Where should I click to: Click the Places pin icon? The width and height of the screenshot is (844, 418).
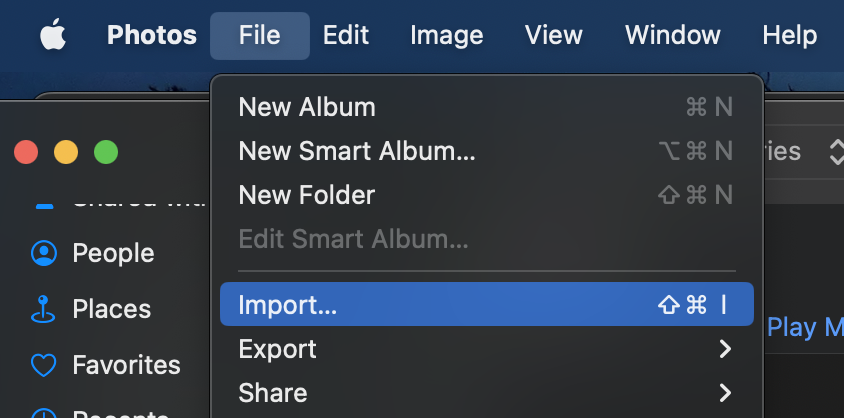[44, 309]
